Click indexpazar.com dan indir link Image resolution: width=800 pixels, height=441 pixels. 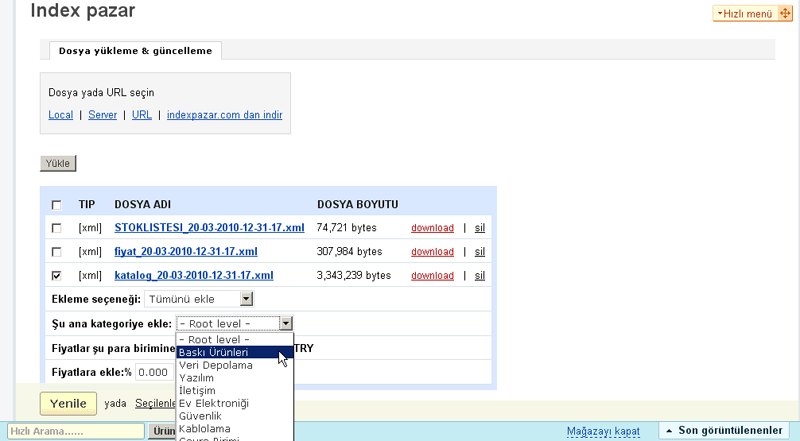coord(224,115)
